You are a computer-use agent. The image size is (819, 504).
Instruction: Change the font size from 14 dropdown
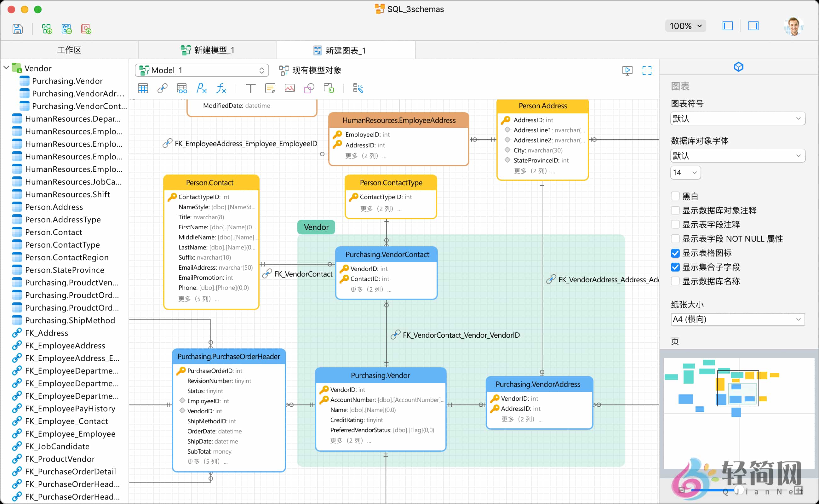685,172
